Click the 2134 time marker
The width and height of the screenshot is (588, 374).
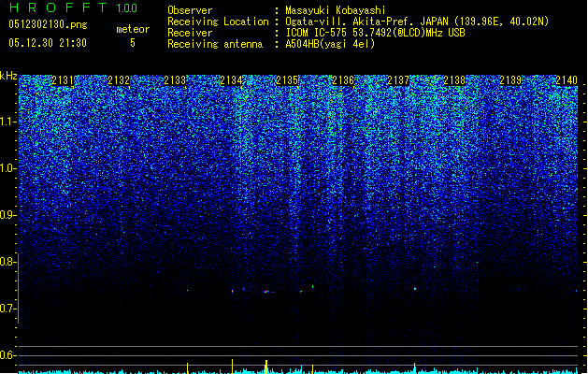(x=231, y=80)
